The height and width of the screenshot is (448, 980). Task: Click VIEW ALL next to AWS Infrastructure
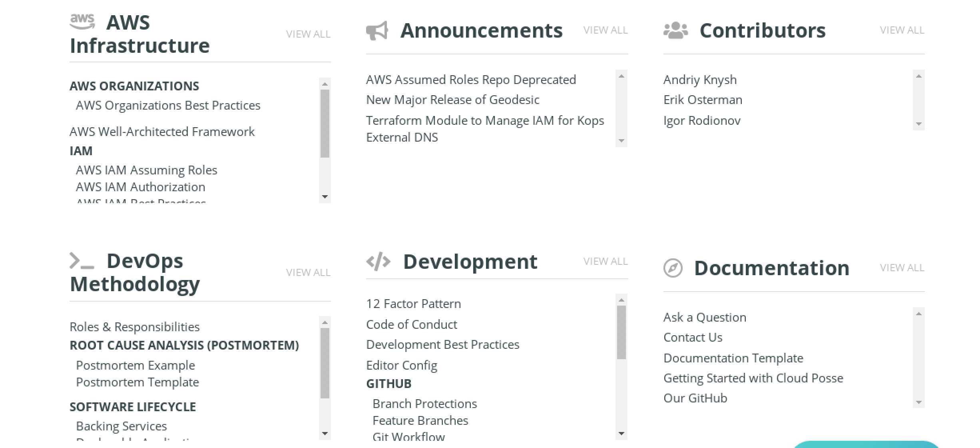(x=308, y=34)
